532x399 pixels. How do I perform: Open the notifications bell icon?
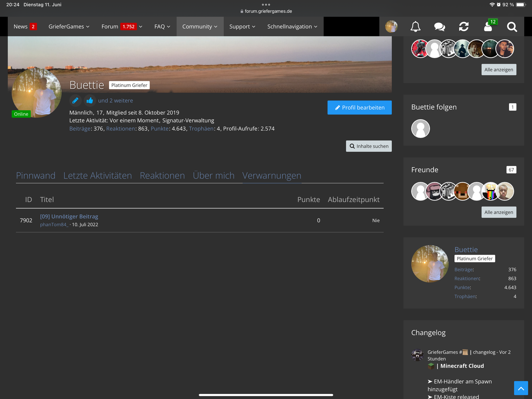coord(415,27)
